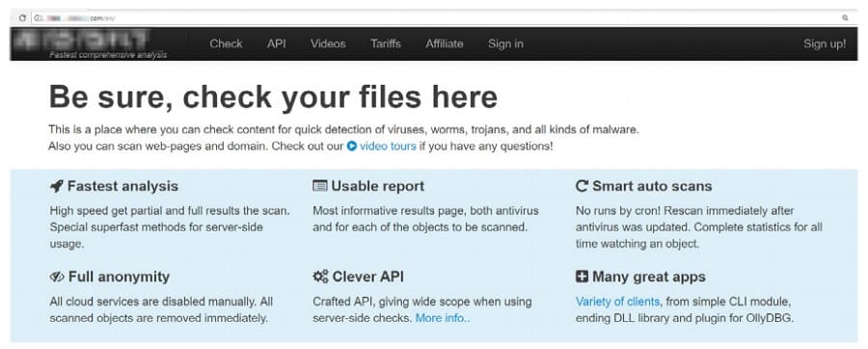
Task: Click the Many great apps heading
Action: [x=649, y=277]
